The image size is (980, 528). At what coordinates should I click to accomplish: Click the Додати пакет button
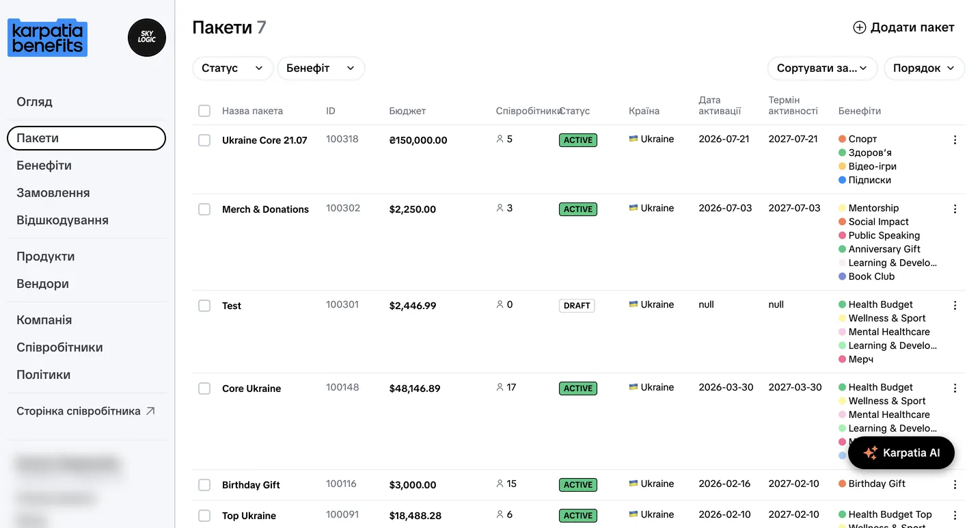(903, 27)
